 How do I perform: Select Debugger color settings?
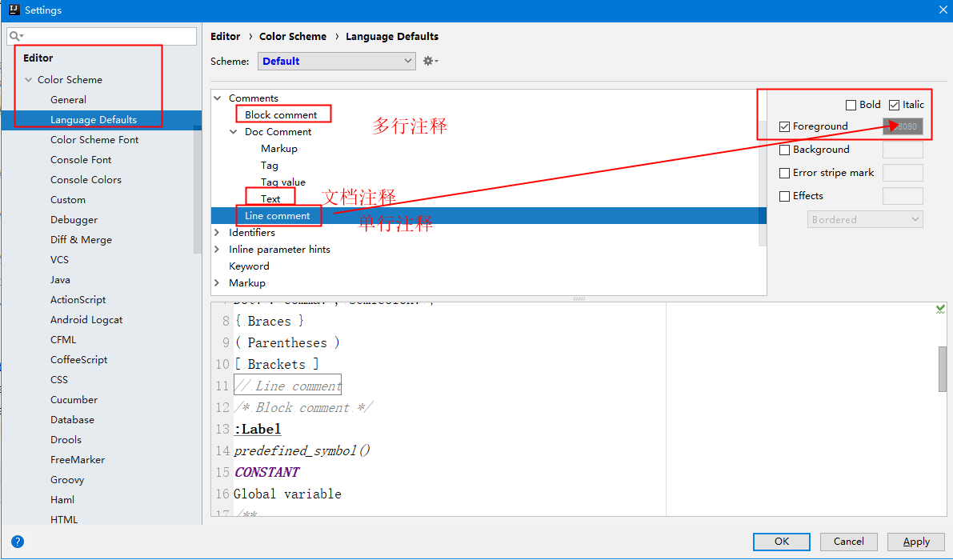74,220
